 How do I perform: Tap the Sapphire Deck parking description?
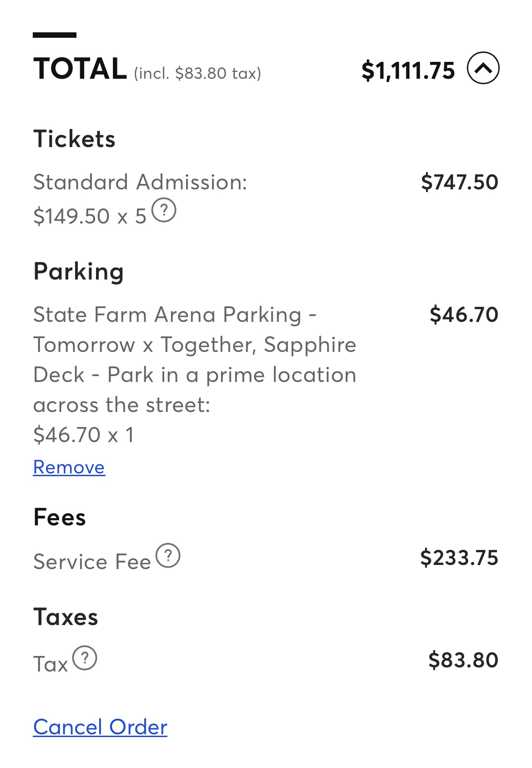click(x=194, y=360)
